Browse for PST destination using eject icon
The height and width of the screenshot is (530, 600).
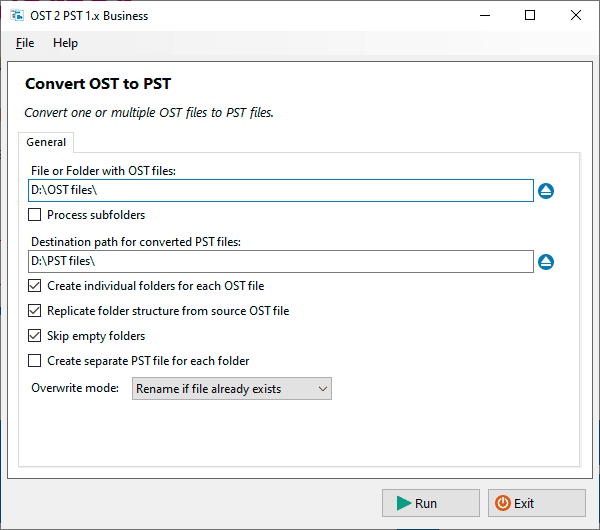click(x=546, y=262)
